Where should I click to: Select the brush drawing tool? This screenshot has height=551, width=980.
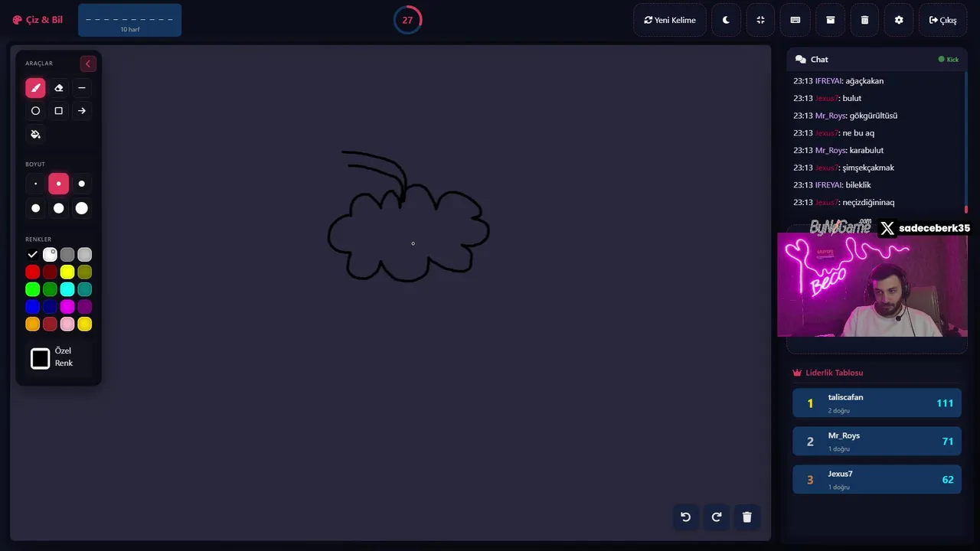(x=35, y=88)
